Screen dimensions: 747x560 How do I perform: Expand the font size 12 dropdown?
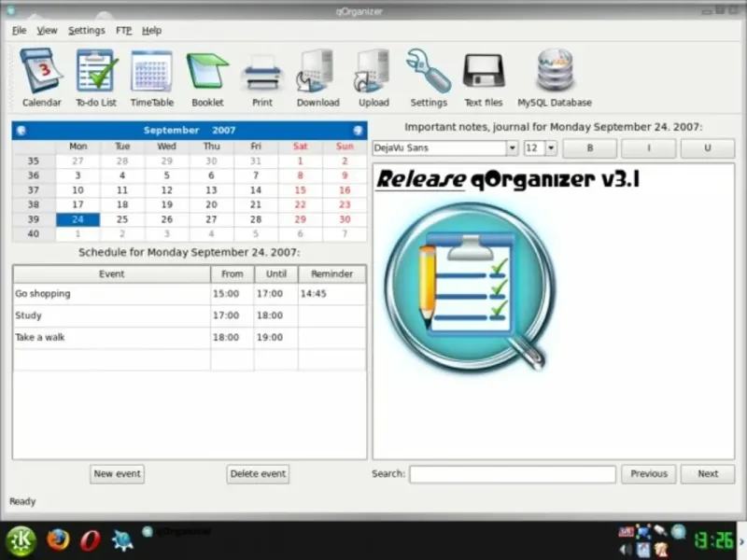(x=551, y=148)
